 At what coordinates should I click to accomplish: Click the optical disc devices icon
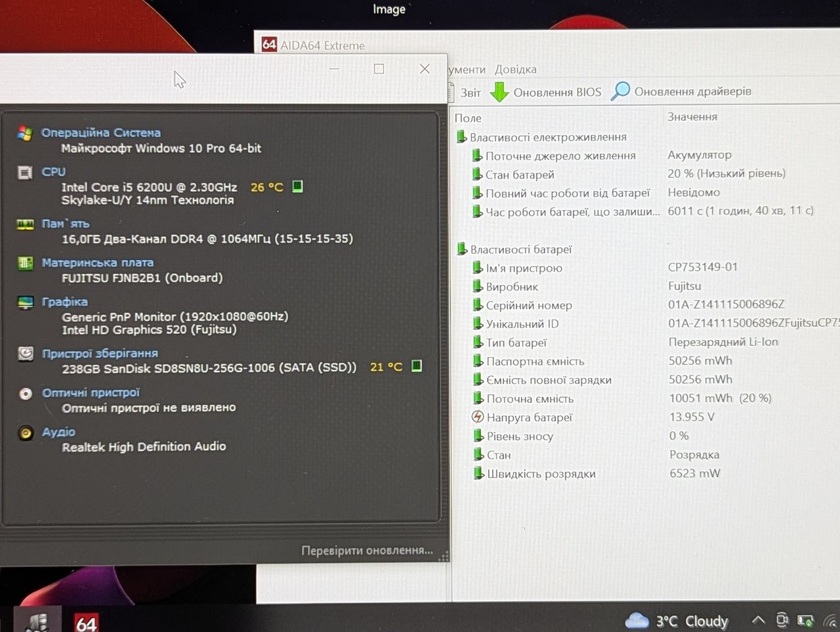point(26,394)
